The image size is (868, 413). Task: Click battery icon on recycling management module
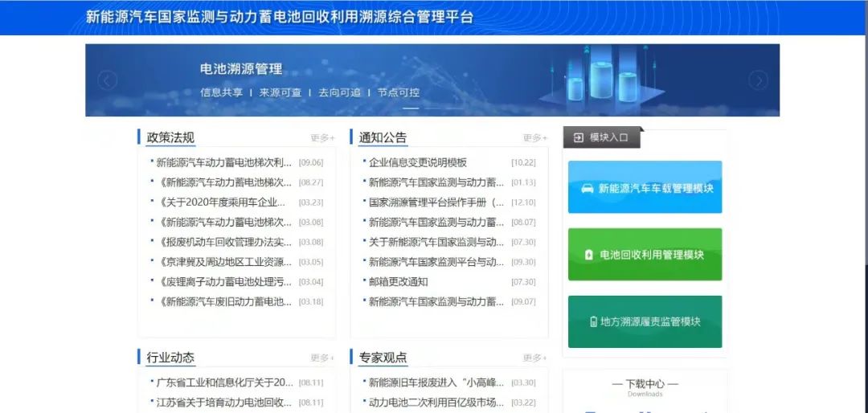589,255
